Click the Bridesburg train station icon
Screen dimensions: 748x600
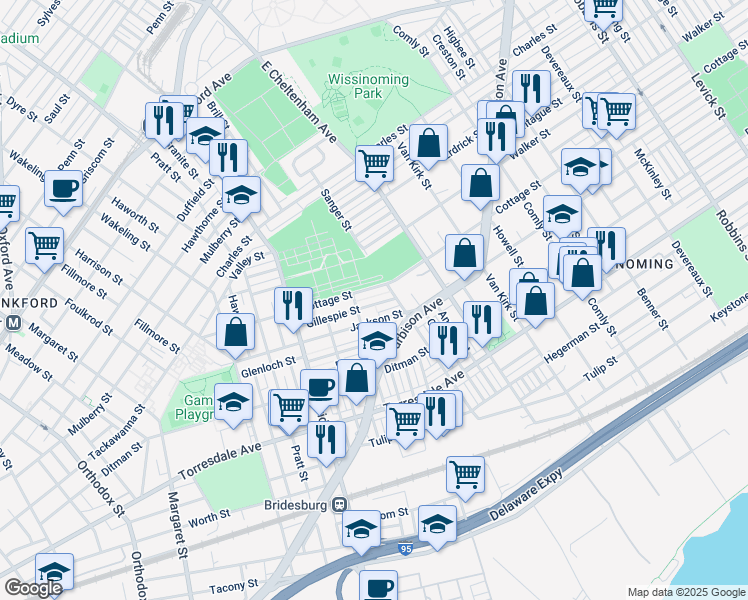coord(340,505)
